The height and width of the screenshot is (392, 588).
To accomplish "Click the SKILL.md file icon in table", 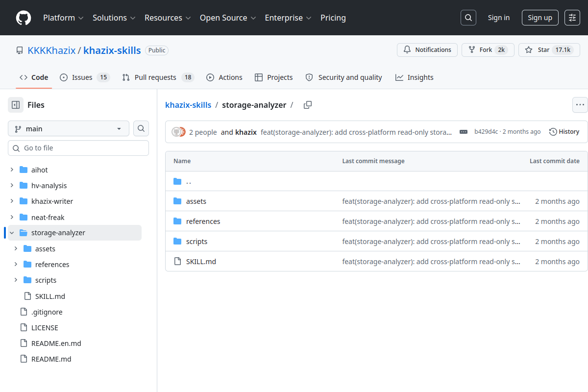I will [x=177, y=262].
